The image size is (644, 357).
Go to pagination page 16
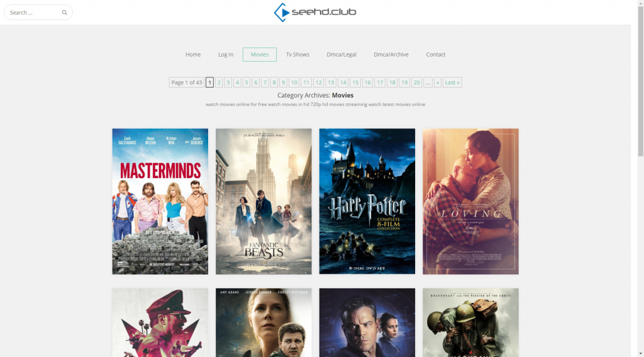367,82
